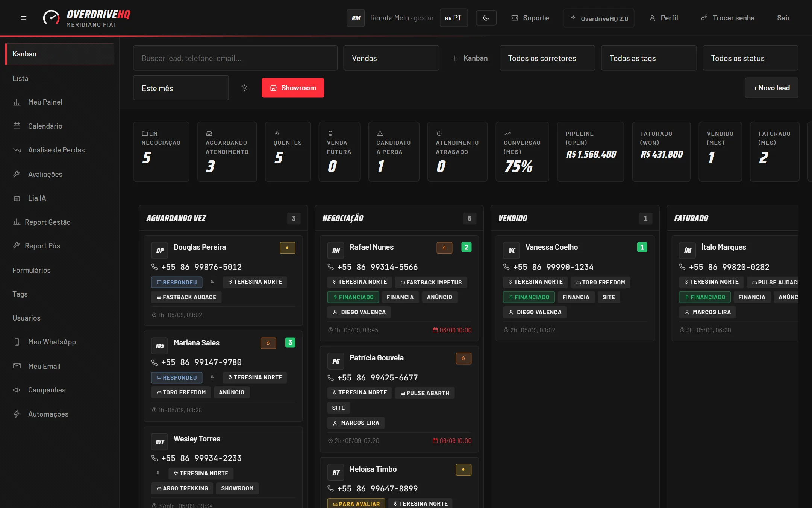Screen dimensions: 812x508
Task: Click pin icon on Wesley Torres card
Action: 158,473
